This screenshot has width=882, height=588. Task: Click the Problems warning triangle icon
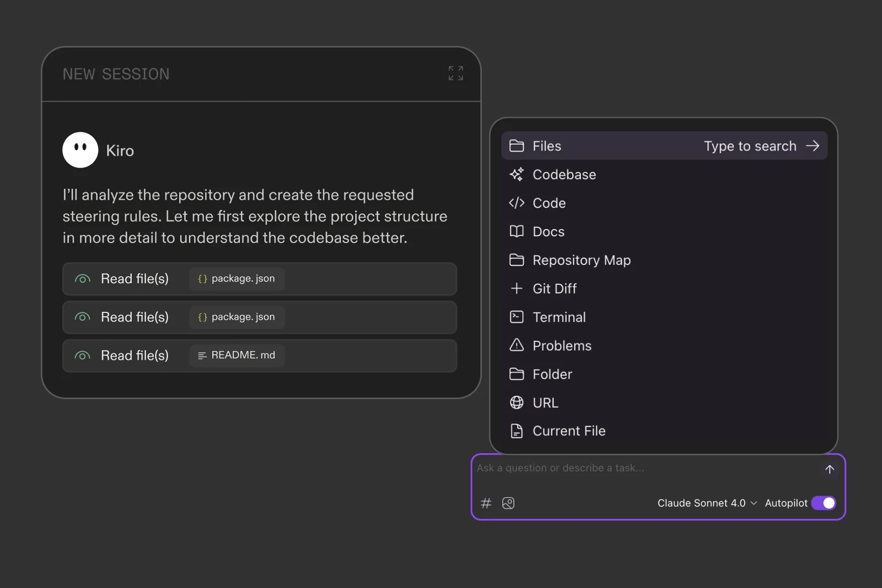[x=517, y=346]
